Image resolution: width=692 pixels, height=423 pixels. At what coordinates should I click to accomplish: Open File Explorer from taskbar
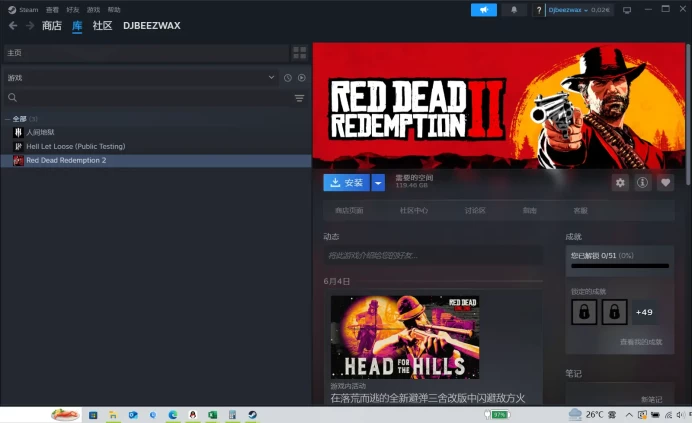[113, 415]
